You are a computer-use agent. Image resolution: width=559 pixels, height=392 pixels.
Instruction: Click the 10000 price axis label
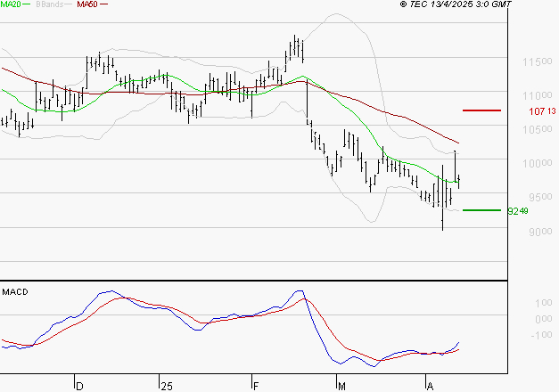(538, 164)
